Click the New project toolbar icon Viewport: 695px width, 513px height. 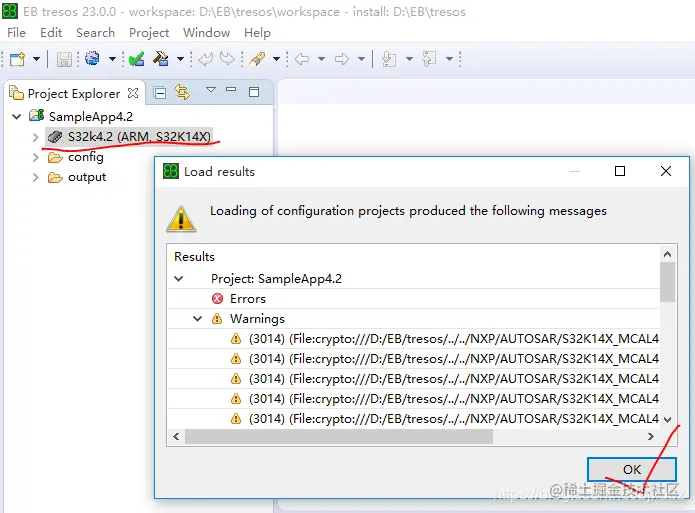pos(17,59)
